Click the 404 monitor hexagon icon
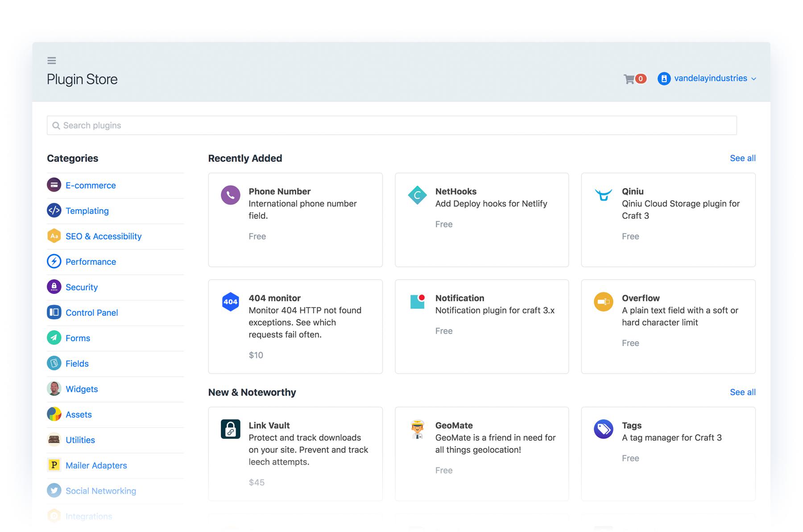Screen dimensions: 803x532 point(231,302)
